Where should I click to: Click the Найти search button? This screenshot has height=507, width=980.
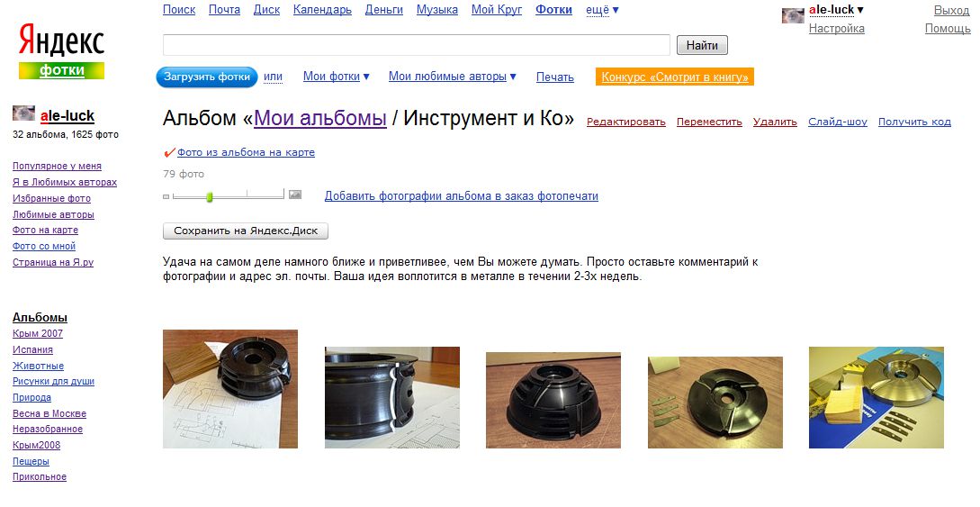tap(702, 45)
